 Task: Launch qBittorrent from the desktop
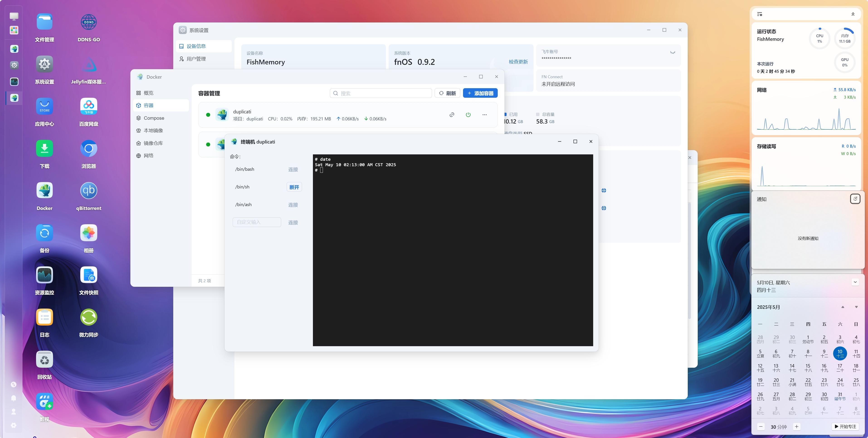pos(89,191)
